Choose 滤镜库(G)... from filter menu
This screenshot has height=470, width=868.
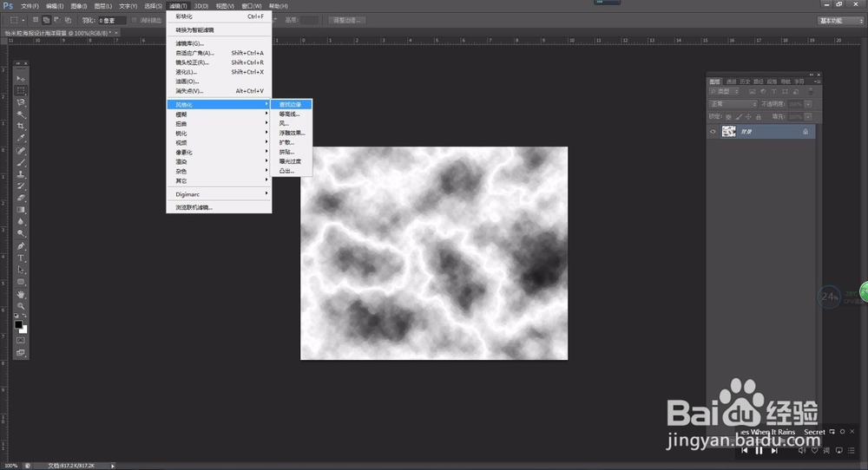[220, 43]
